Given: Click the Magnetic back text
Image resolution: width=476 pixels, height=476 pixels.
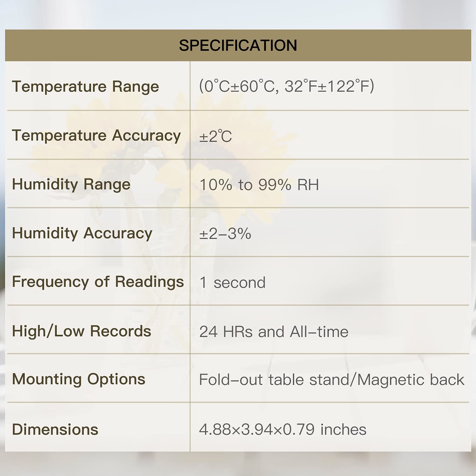Looking at the screenshot, I should 411,380.
